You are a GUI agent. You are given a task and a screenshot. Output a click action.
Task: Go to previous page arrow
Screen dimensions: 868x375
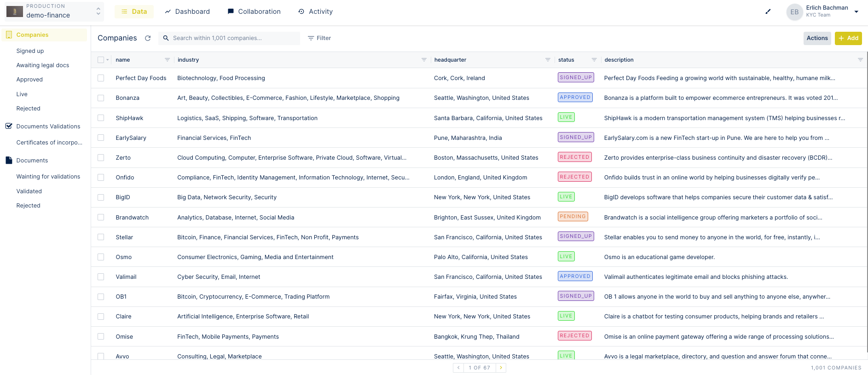tap(458, 368)
